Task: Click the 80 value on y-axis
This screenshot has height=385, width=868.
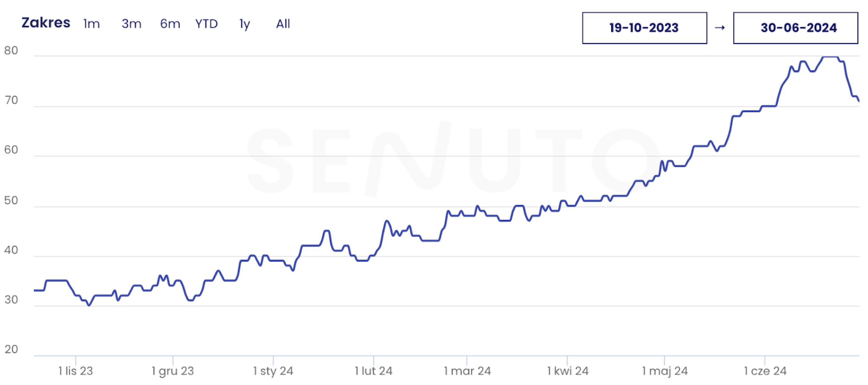Action: (11, 51)
